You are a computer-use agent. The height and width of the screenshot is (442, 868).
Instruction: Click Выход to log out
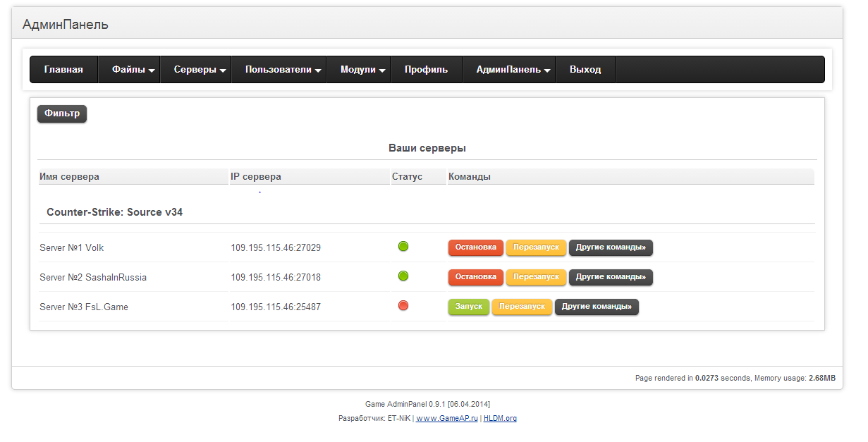(x=585, y=70)
